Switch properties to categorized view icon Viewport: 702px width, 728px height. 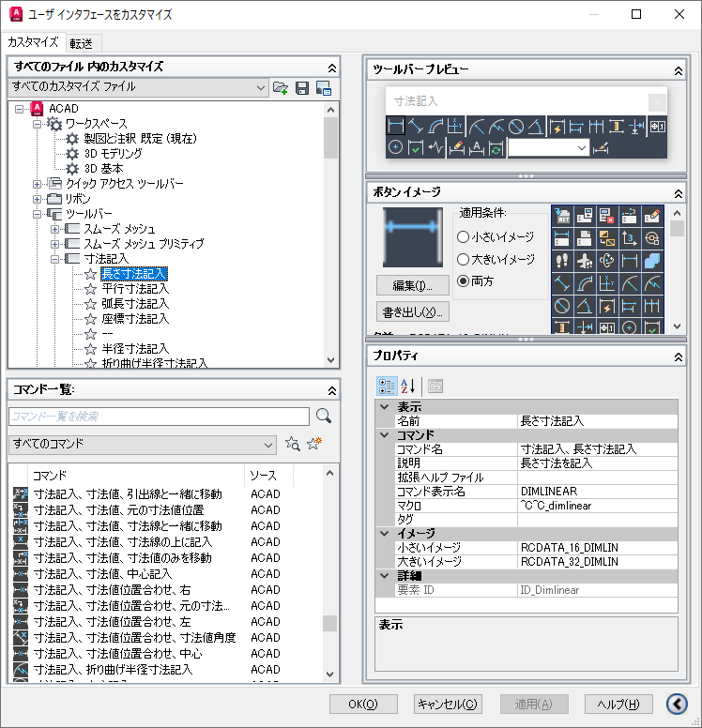tap(387, 387)
